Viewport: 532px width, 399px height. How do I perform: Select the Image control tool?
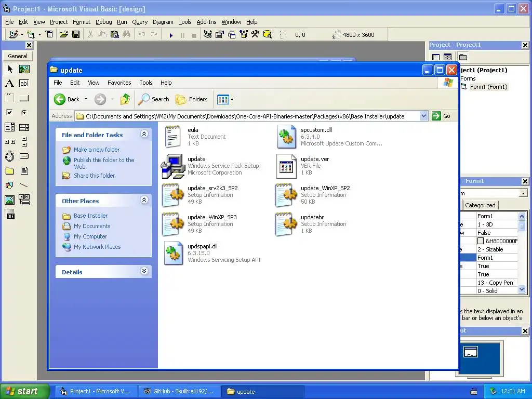coord(10,200)
